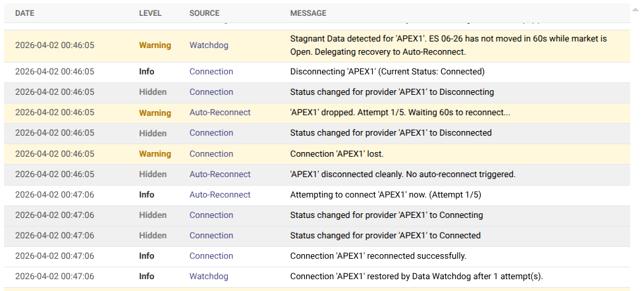The width and height of the screenshot is (644, 291).
Task: Open Connection link on "to Disconnecting" status row
Action: (x=211, y=92)
